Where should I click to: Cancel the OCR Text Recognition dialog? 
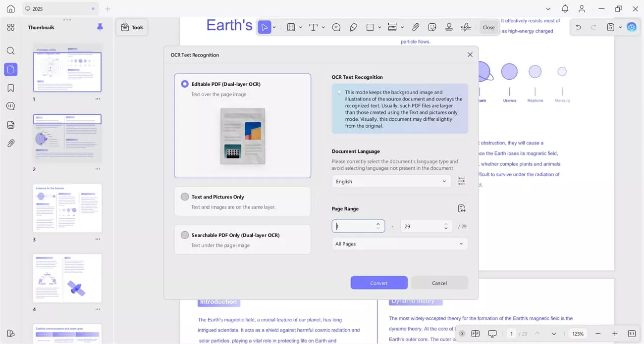439,283
